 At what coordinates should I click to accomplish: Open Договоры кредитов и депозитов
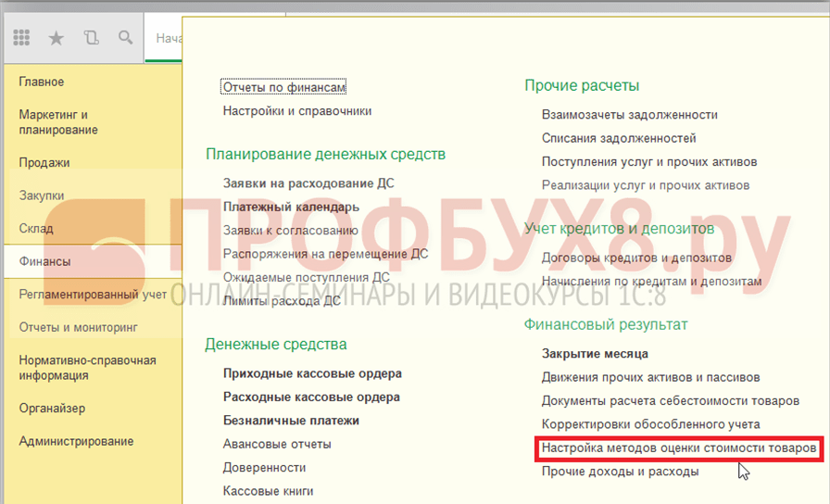[x=636, y=258]
